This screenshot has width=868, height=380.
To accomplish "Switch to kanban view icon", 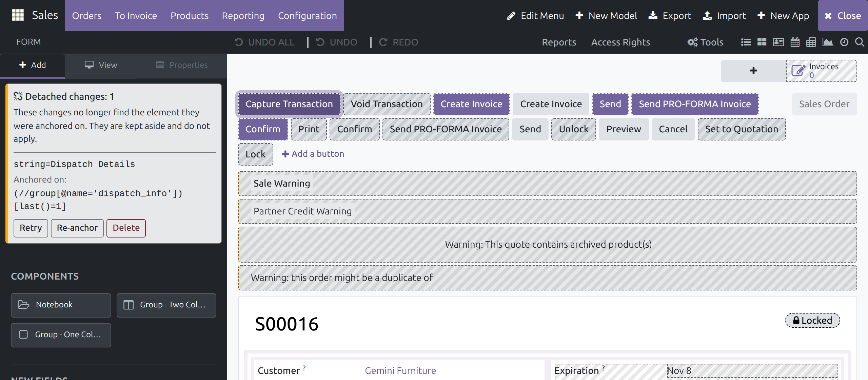I will 762,42.
